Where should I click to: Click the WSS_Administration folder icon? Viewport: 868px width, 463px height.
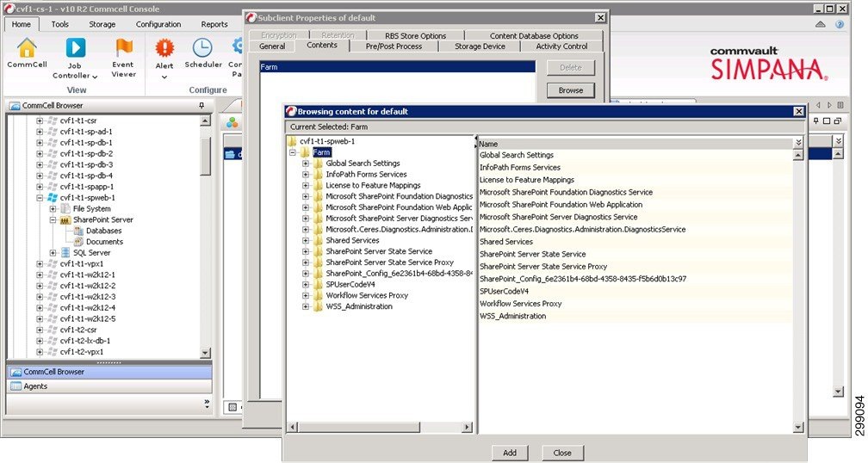[x=319, y=306]
